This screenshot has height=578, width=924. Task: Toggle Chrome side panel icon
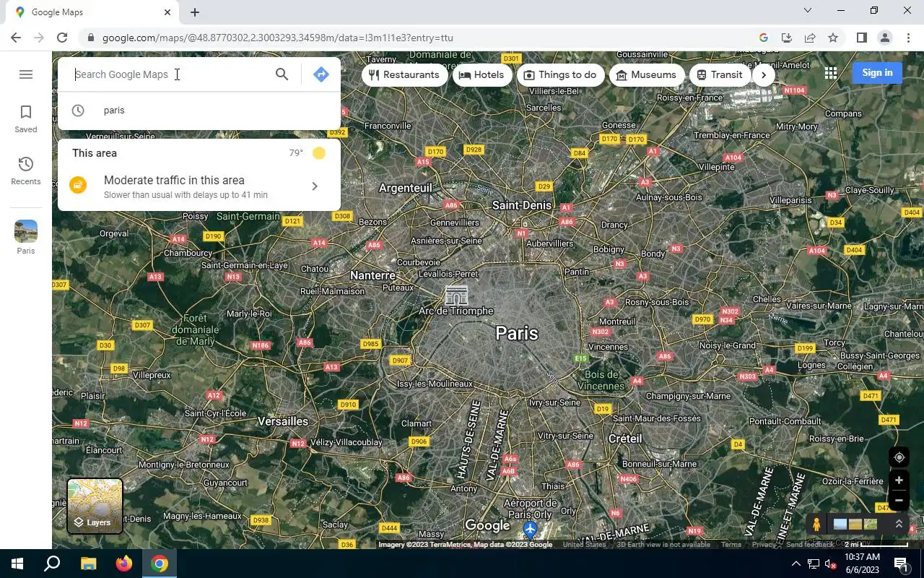pyautogui.click(x=861, y=38)
